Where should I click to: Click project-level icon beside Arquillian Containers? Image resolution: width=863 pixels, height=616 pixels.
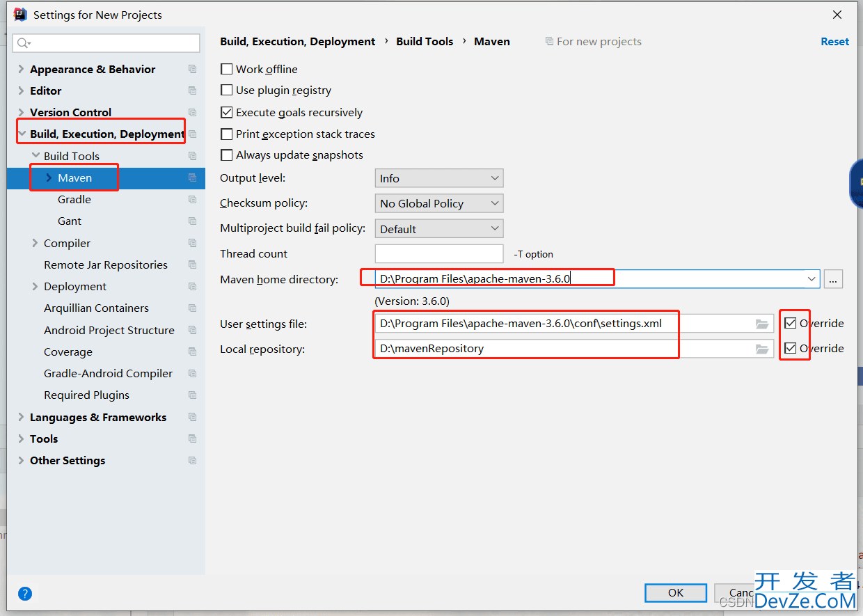tap(193, 308)
